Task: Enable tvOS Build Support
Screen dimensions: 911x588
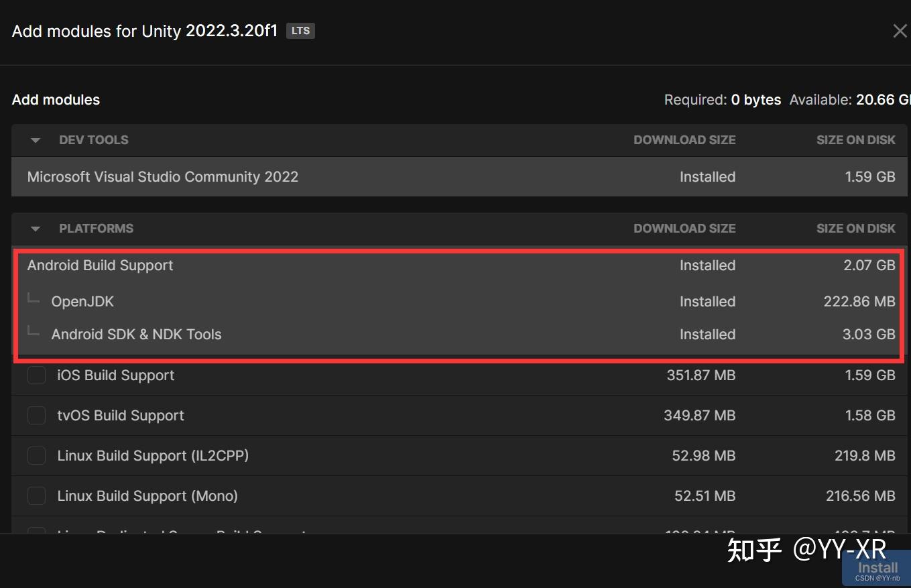Action: [36, 416]
